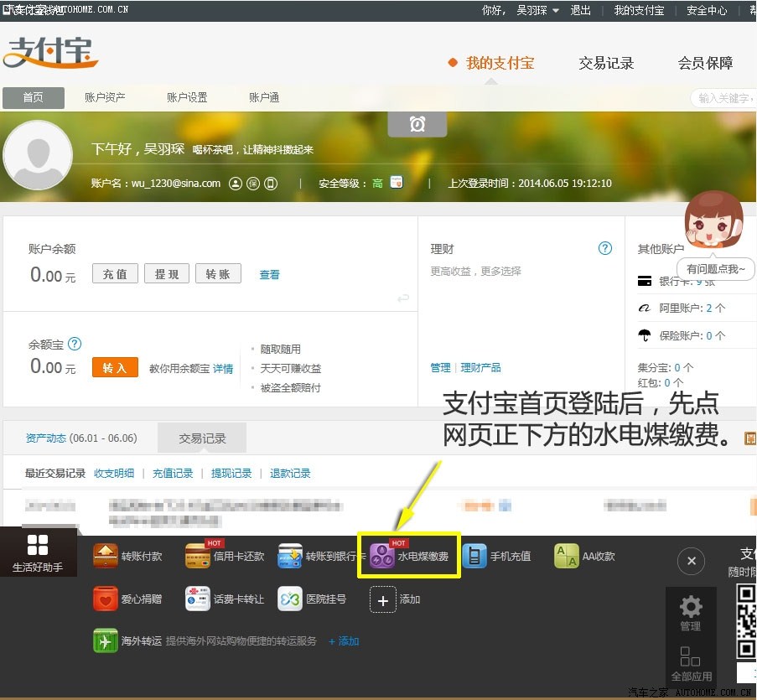Click 集分宝 count link

click(677, 368)
